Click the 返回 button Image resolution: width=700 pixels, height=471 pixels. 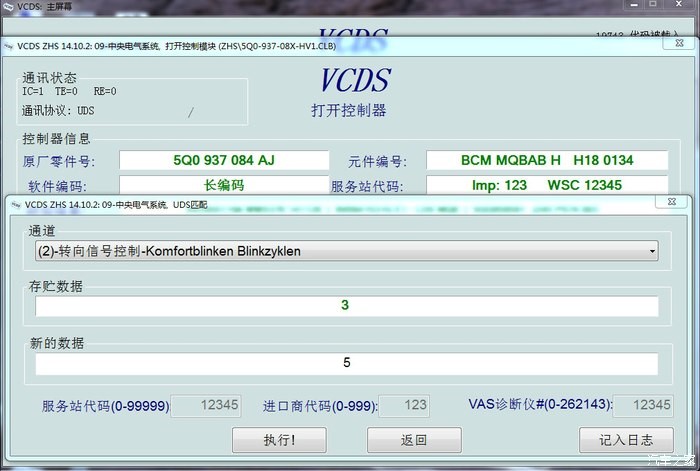point(414,440)
